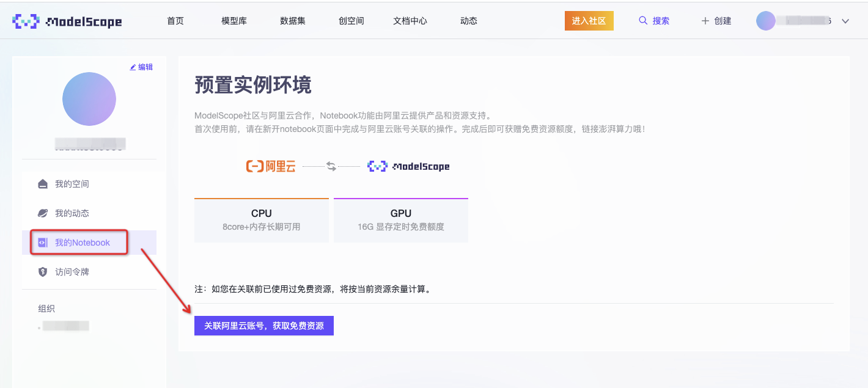868x388 pixels.
Task: Click the edit pencil icon above the profile avatar
Action: pos(142,67)
